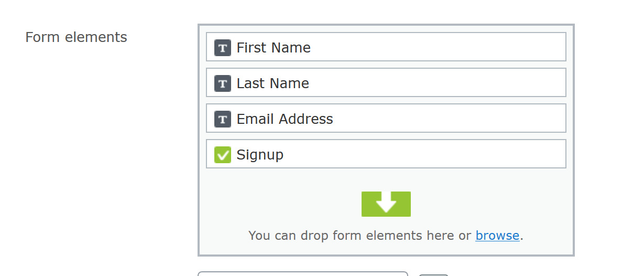Select the Email Address form element
644x276 pixels.
[285, 119]
